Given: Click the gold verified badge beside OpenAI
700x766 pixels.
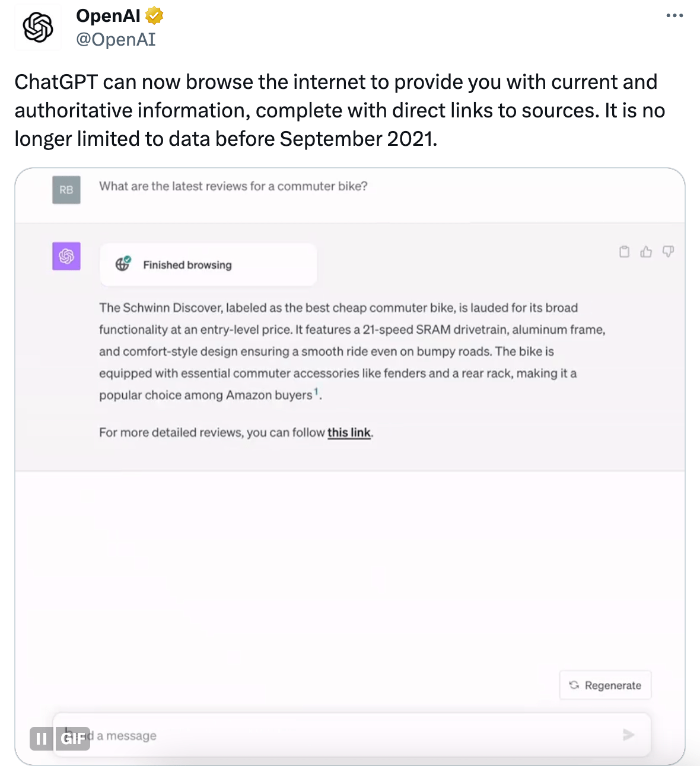Looking at the screenshot, I should 153,16.
